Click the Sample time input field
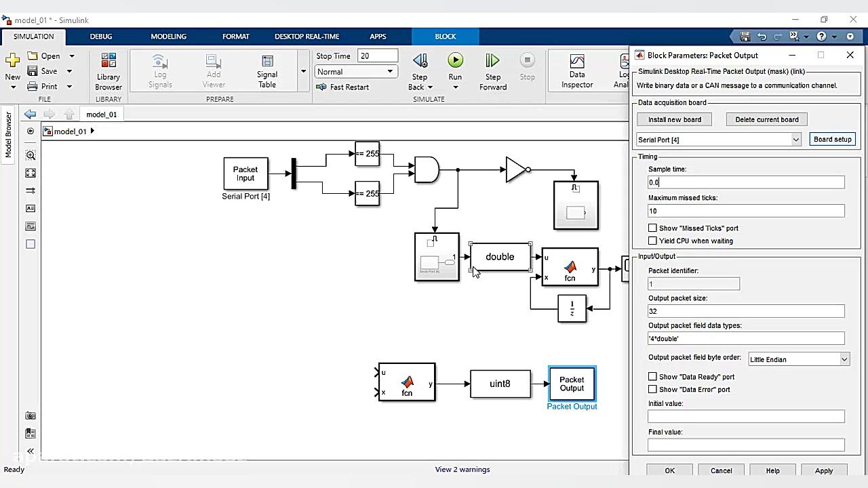The height and width of the screenshot is (488, 868). tap(746, 182)
